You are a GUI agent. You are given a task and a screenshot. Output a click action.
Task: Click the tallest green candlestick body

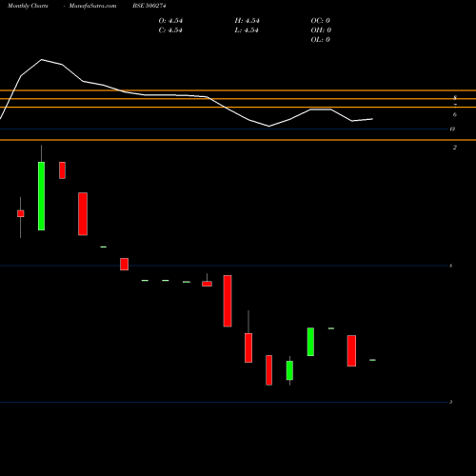(x=41, y=196)
